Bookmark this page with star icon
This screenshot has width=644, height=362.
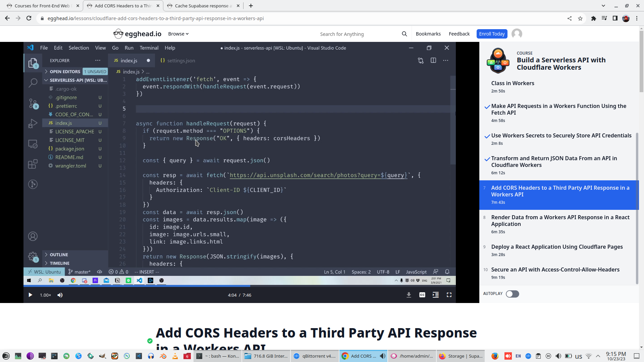coord(580,18)
